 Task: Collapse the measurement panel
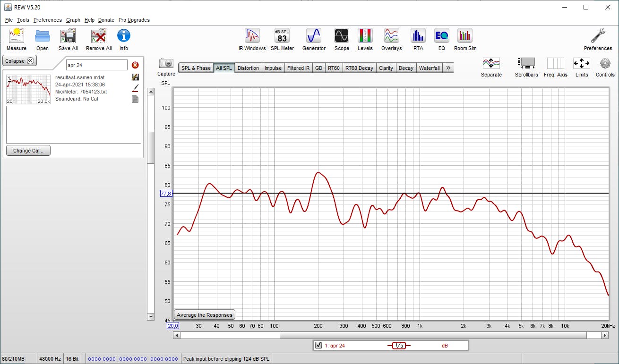coord(19,61)
